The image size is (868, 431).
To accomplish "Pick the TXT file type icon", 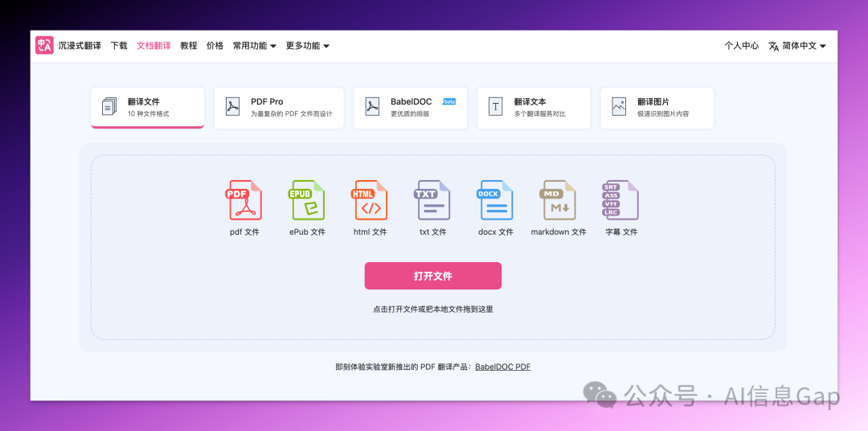I will (432, 200).
